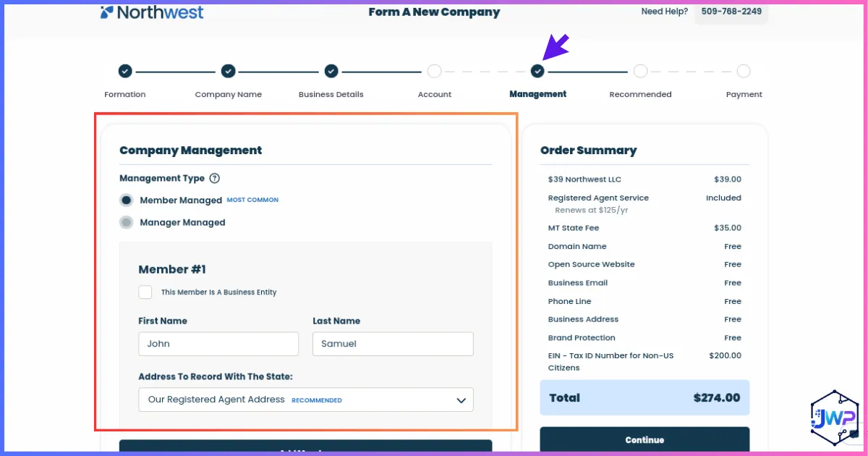Select Member Managed radio option
This screenshot has width=868, height=456.
tap(127, 200)
